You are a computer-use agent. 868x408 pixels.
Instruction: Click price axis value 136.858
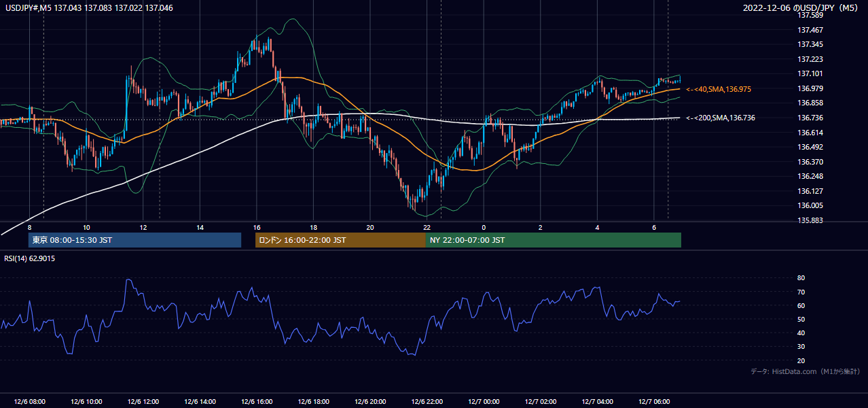pyautogui.click(x=810, y=103)
